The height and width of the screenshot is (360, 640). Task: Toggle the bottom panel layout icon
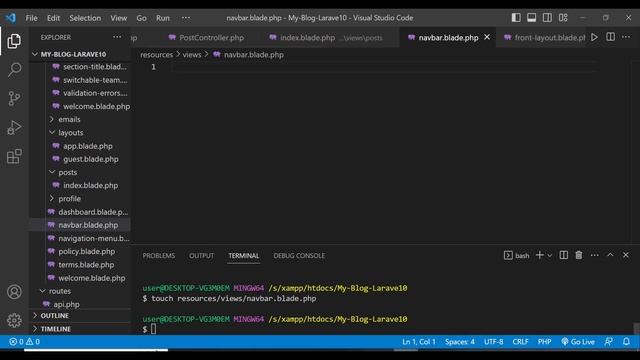[531, 18]
